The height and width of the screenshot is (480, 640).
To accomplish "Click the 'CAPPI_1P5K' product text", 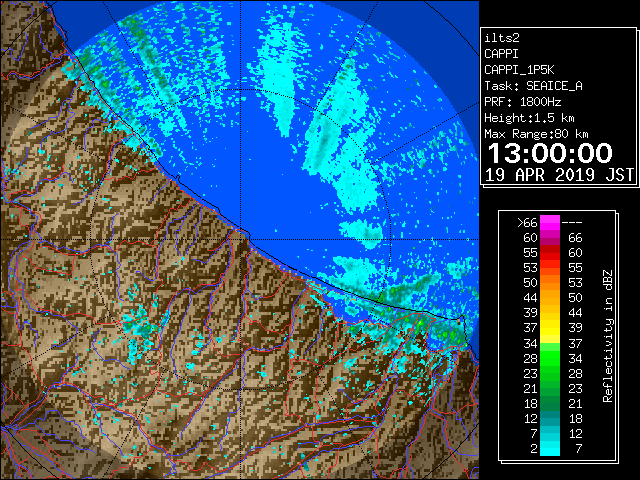I will (x=519, y=70).
